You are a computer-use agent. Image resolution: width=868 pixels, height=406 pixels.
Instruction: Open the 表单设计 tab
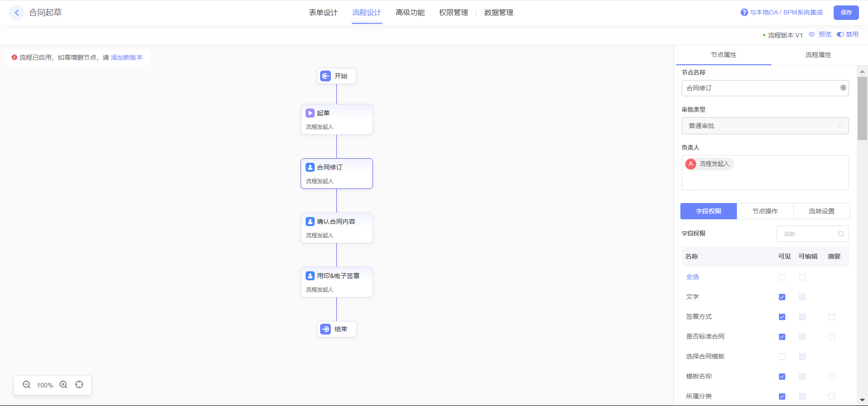(x=323, y=13)
